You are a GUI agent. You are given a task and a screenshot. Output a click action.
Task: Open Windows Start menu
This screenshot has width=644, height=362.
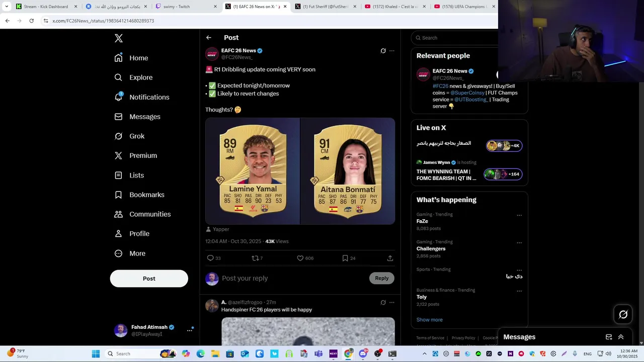pyautogui.click(x=96, y=353)
